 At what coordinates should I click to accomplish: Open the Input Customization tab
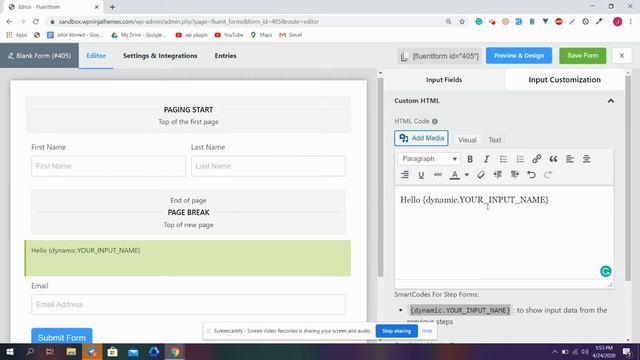point(564,80)
